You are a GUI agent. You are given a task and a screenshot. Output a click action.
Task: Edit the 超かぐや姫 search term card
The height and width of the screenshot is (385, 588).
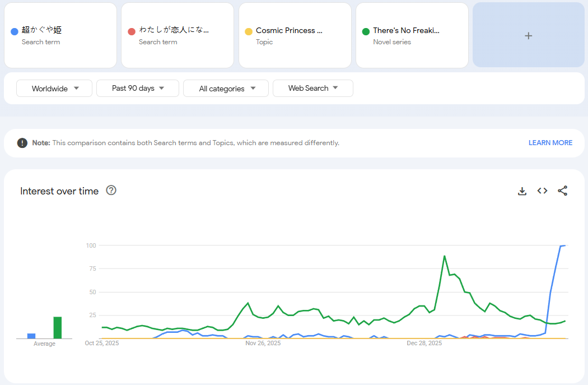[60, 35]
